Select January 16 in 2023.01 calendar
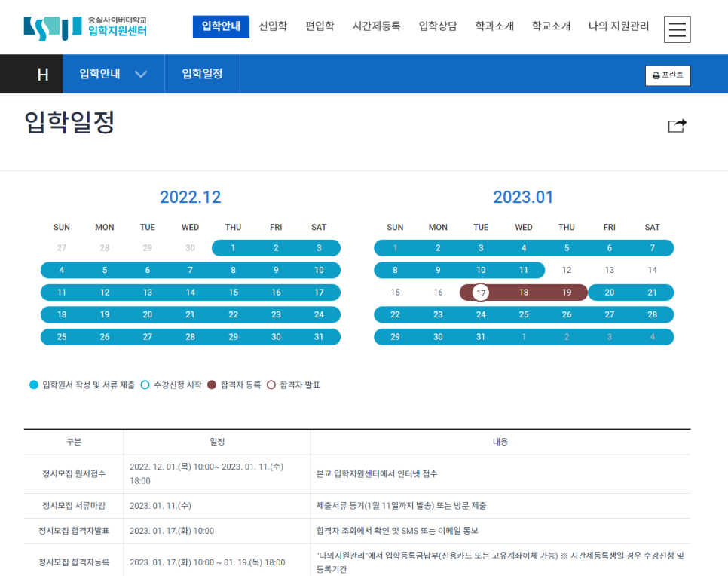Image resolution: width=728 pixels, height=576 pixels. [x=438, y=293]
